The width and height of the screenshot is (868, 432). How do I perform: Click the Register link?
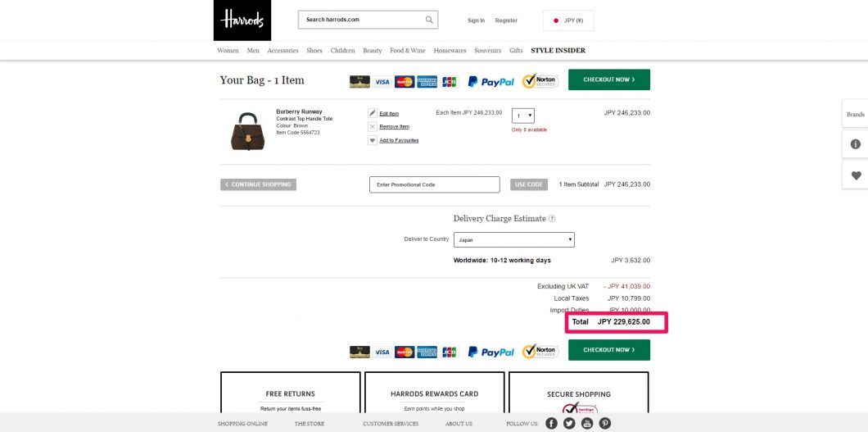tap(507, 20)
